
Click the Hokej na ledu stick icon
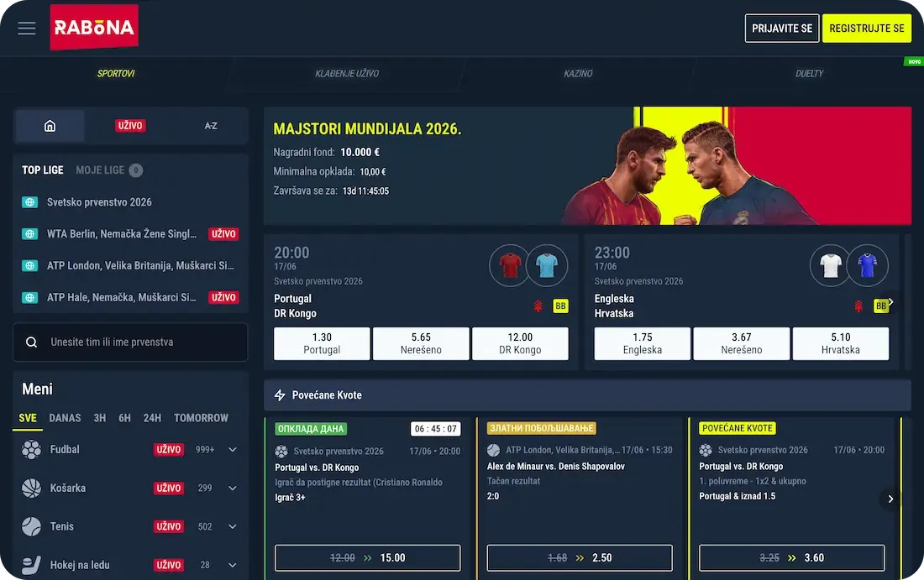click(31, 565)
